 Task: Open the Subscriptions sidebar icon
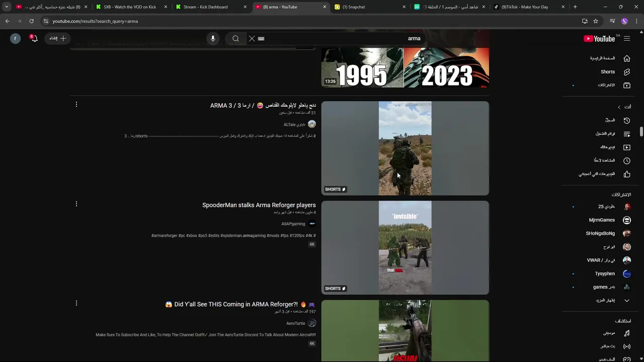(627, 85)
